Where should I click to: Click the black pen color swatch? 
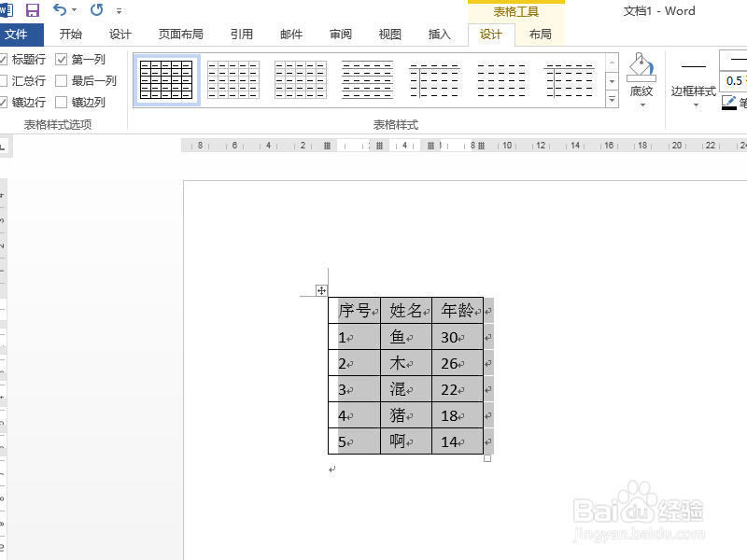coord(727,109)
